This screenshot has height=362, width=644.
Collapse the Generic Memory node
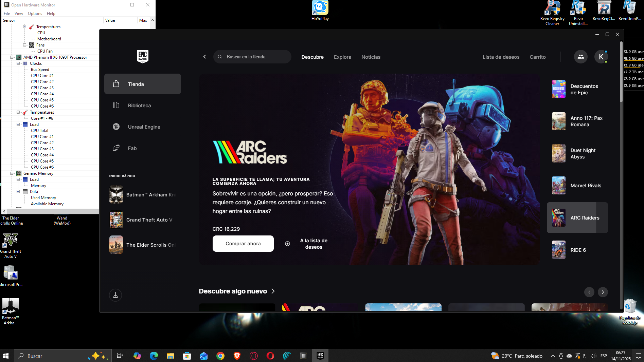pyautogui.click(x=12, y=173)
